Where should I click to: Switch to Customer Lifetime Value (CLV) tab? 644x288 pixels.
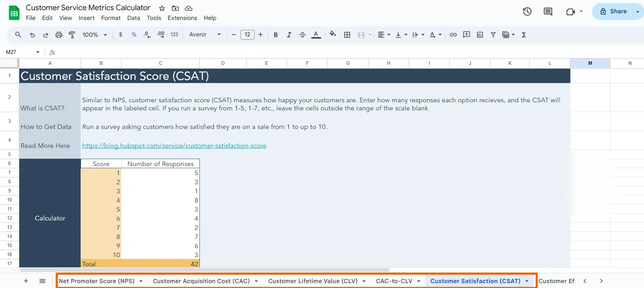(x=313, y=281)
